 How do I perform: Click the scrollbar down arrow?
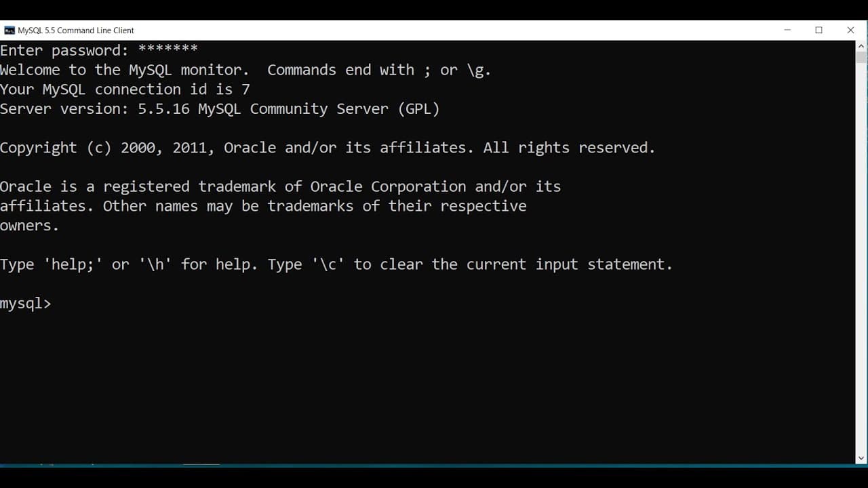click(861, 459)
